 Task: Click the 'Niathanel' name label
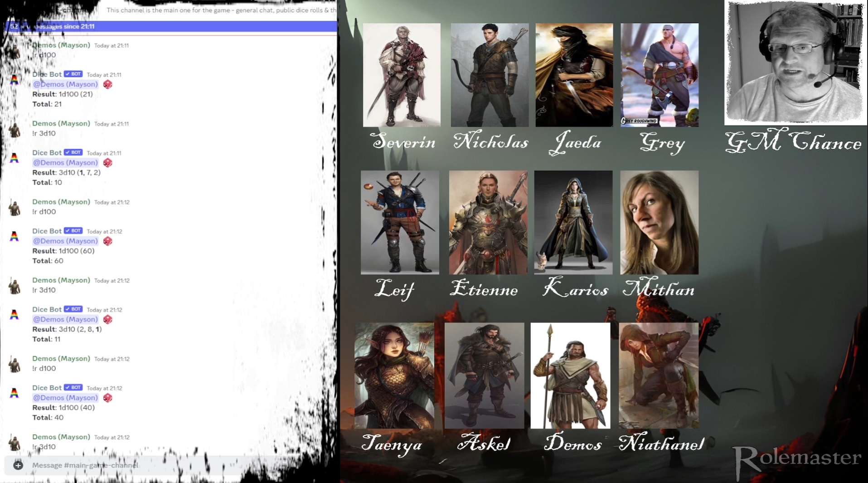(662, 444)
